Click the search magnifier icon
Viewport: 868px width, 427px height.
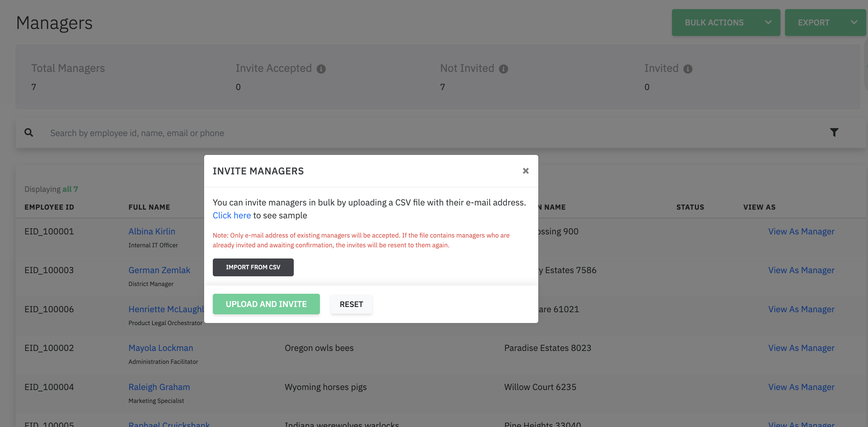click(x=29, y=133)
